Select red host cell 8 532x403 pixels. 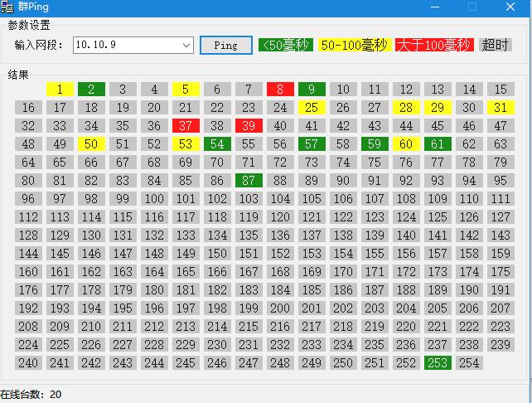(x=280, y=90)
